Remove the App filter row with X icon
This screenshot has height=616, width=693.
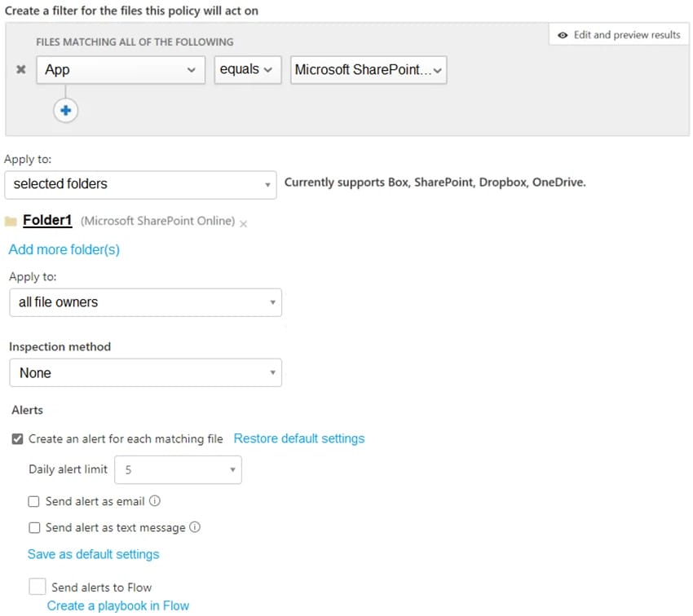(20, 69)
